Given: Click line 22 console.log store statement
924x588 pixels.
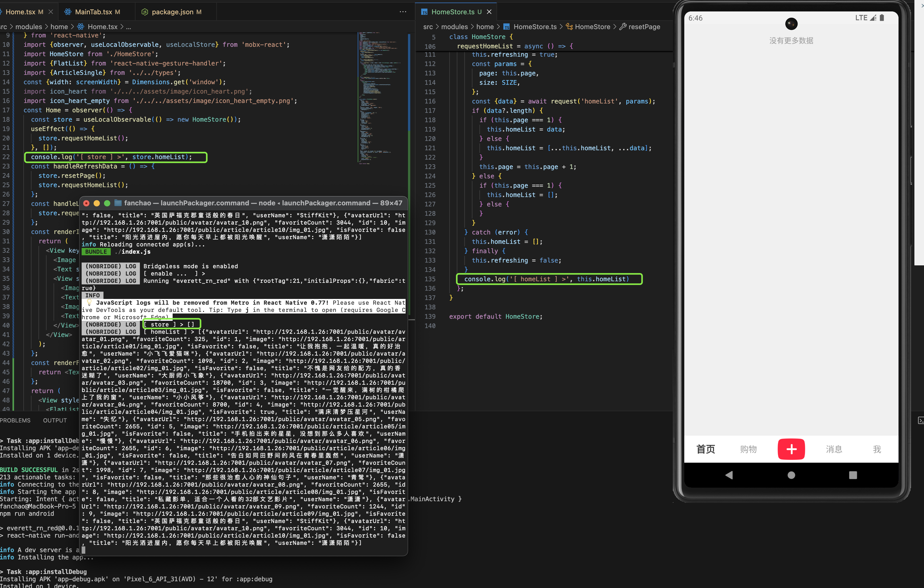Looking at the screenshot, I should [x=111, y=157].
